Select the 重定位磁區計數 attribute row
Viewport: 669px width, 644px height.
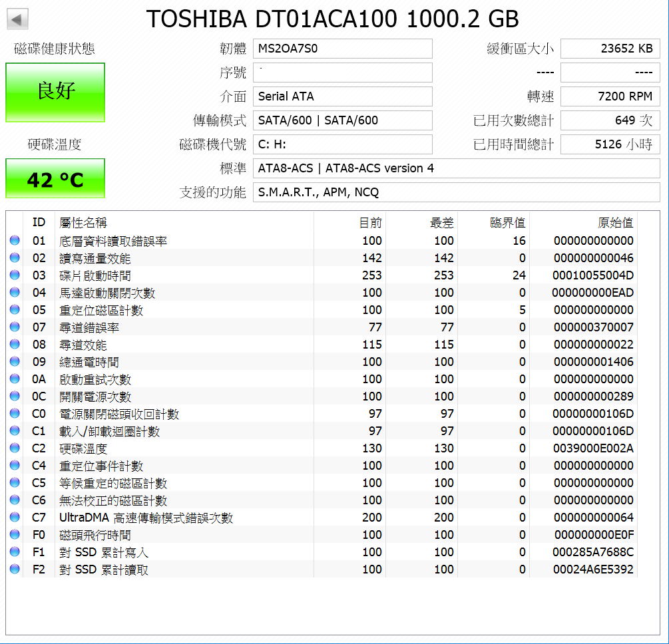pos(322,309)
